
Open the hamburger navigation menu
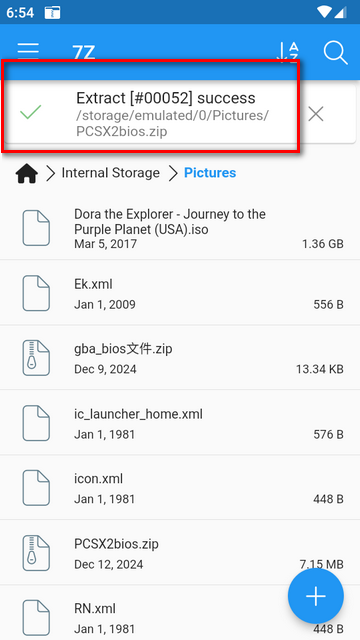coord(28,52)
